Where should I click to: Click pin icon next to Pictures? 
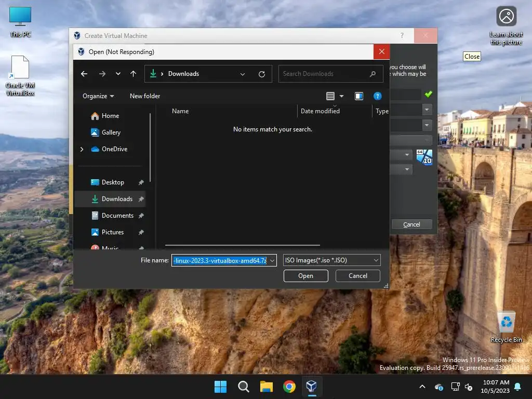pyautogui.click(x=141, y=232)
